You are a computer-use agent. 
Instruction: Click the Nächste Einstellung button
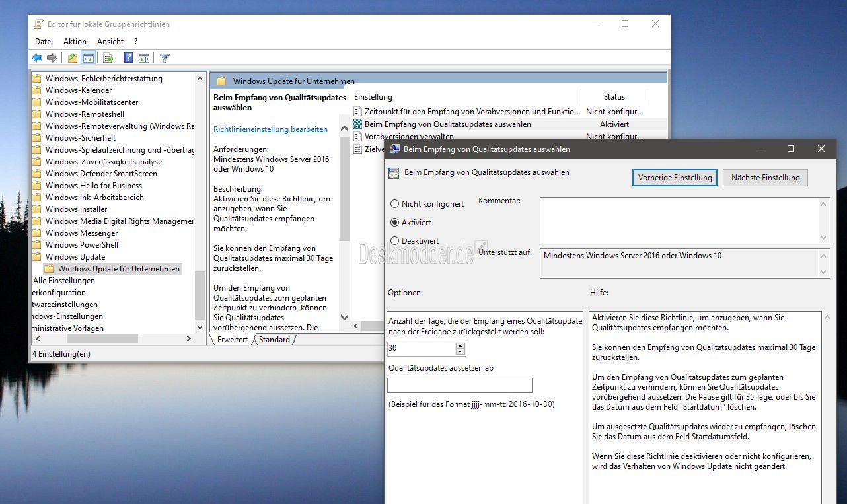(765, 178)
